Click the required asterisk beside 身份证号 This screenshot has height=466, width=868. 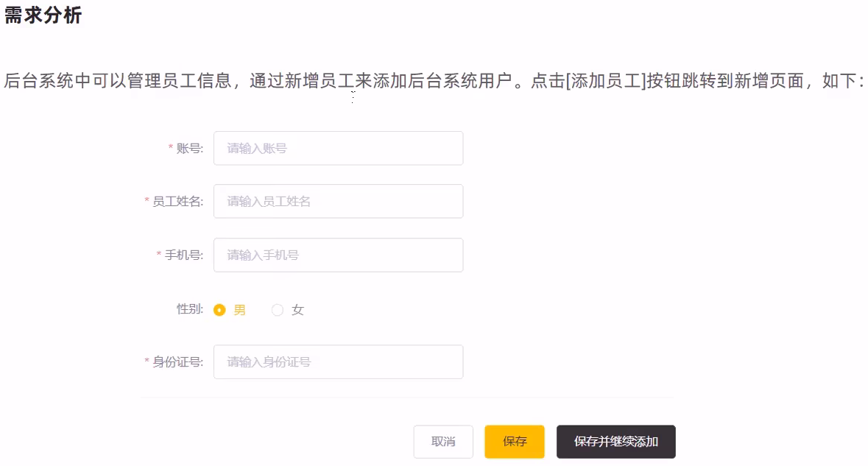(147, 362)
